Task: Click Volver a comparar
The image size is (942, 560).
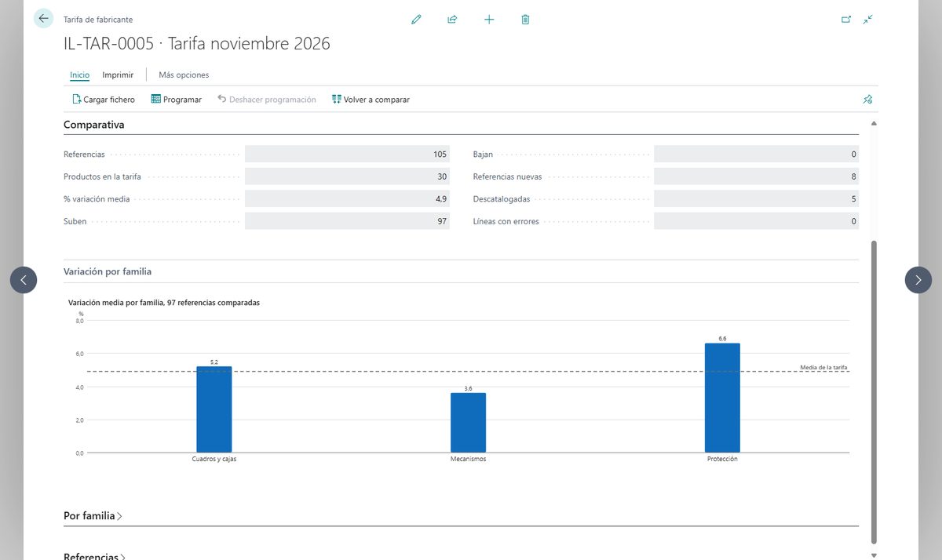Action: coord(371,100)
